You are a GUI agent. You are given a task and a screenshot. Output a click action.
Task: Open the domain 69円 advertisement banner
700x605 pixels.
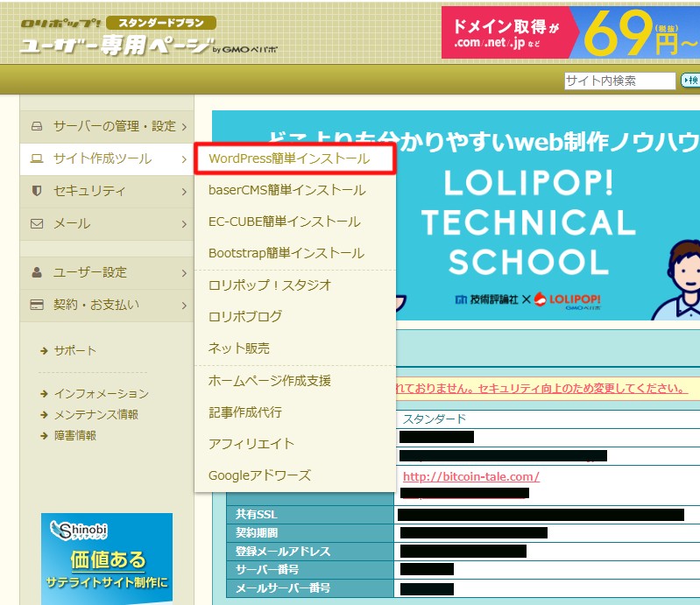point(570,32)
